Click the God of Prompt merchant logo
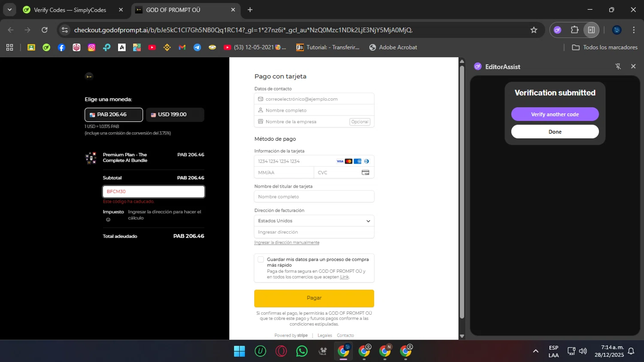 [89, 76]
